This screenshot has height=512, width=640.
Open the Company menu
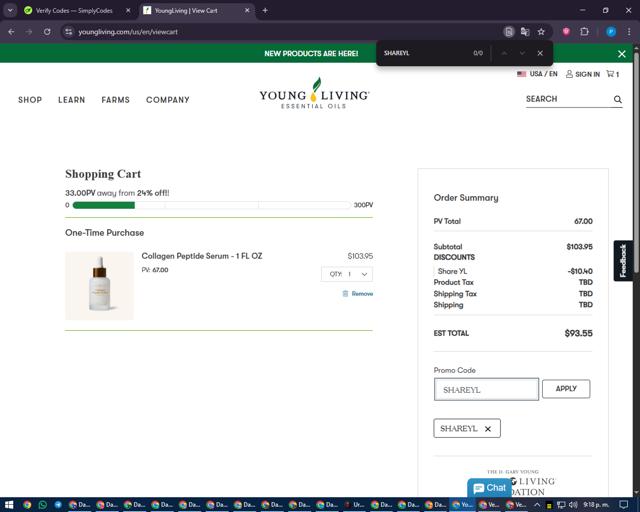click(x=168, y=100)
